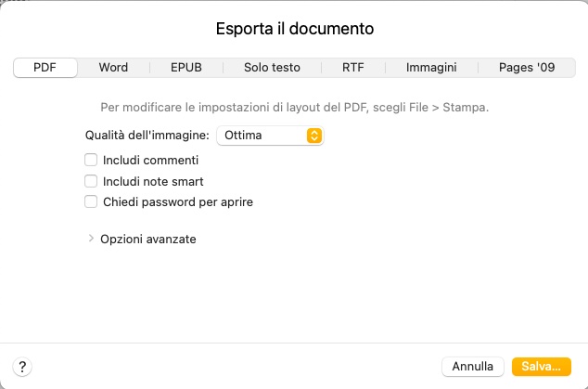This screenshot has width=588, height=389.
Task: Click the Salva… button
Action: 542,367
